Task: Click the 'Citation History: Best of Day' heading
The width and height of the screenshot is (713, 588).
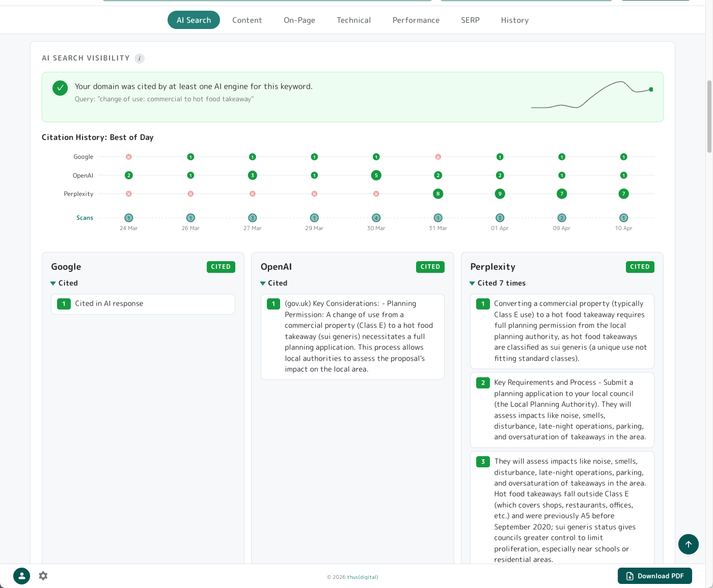Action: [x=98, y=137]
